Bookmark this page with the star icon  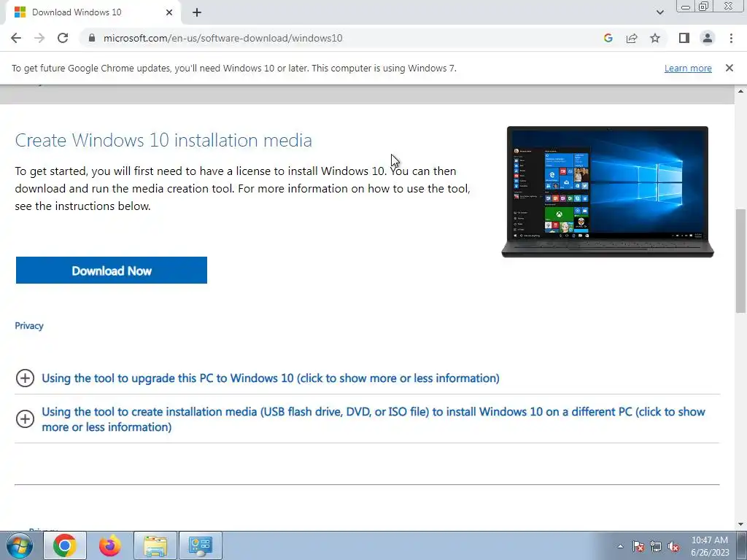pyautogui.click(x=655, y=38)
